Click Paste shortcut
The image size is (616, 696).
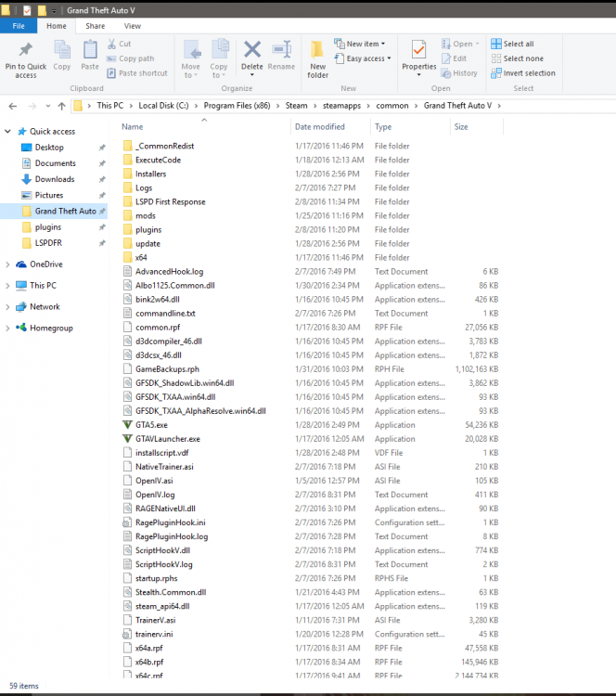point(137,72)
